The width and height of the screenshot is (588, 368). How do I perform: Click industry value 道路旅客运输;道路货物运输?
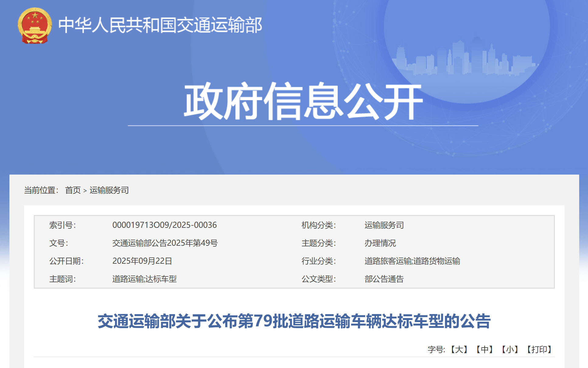pos(412,261)
